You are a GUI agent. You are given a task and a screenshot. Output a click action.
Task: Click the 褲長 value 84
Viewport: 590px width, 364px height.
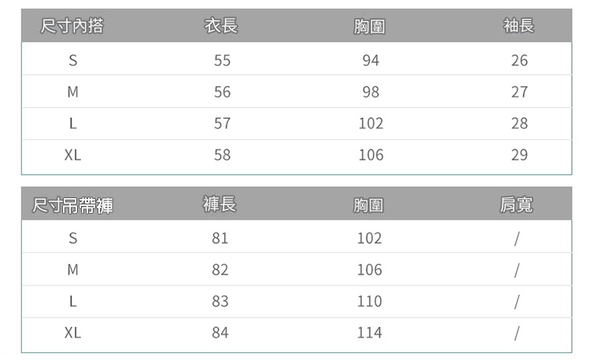click(x=220, y=333)
